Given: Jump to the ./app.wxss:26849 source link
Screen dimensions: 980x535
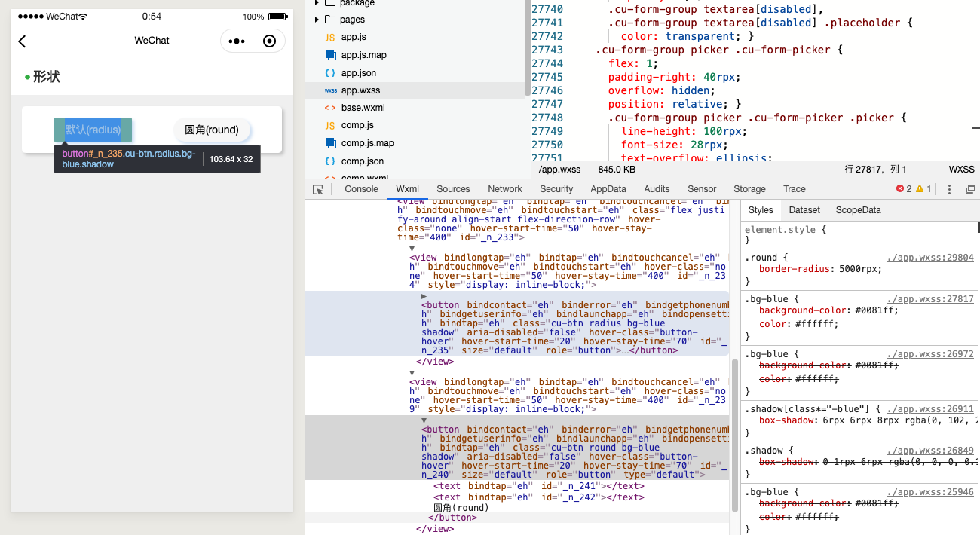Looking at the screenshot, I should coord(930,451).
